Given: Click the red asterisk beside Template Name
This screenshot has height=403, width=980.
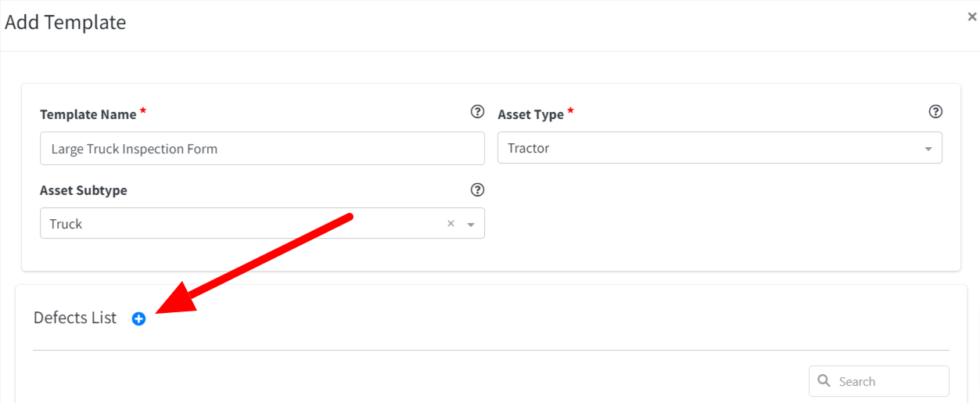Looking at the screenshot, I should 143,113.
